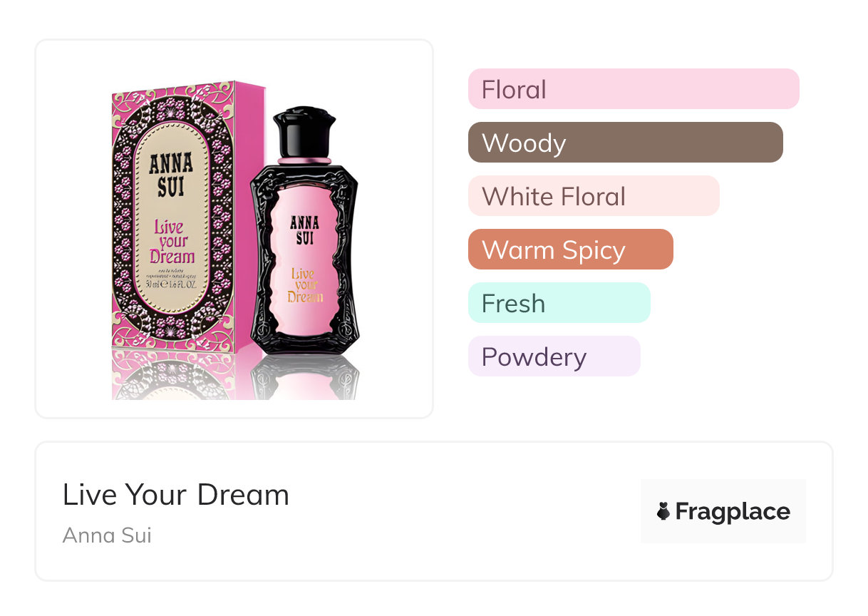Click gold Live your Dream text on bottle
Screen dimensions: 868x616
point(305,285)
